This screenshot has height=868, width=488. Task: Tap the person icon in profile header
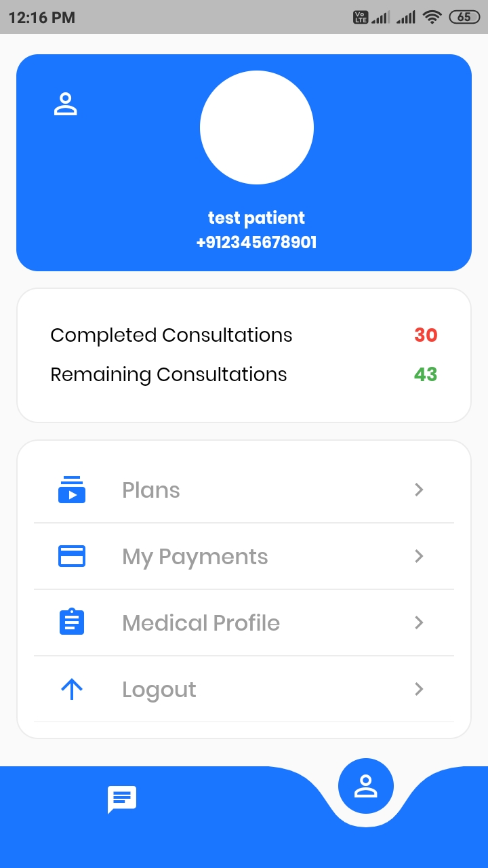coord(66,104)
